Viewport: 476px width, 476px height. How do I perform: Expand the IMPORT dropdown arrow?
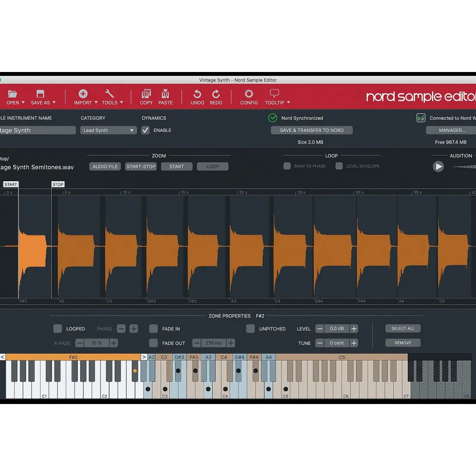coord(96,102)
